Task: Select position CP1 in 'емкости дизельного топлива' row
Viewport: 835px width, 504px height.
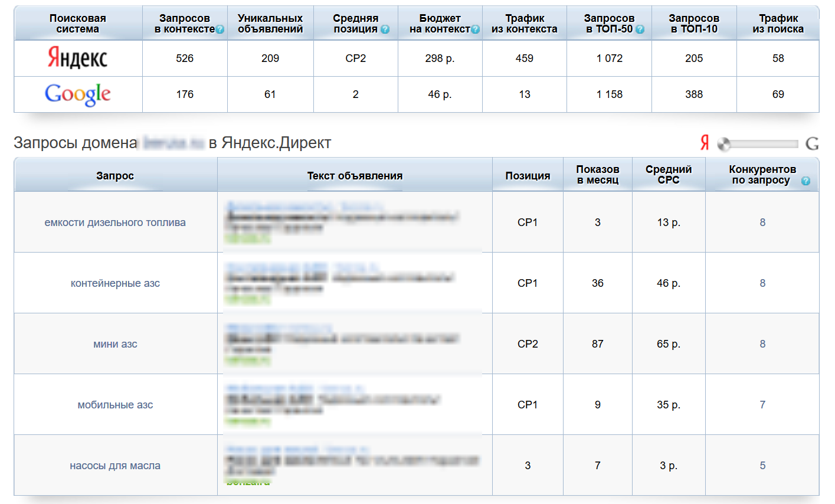Action: [528, 222]
